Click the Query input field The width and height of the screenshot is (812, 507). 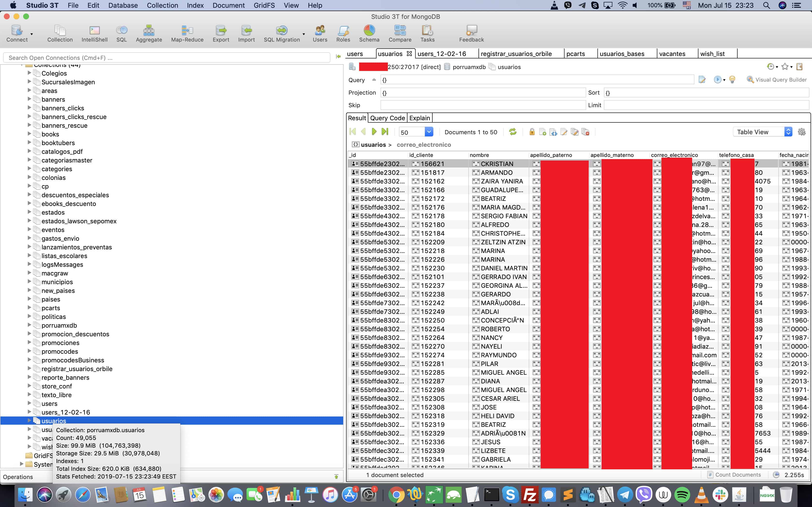[x=537, y=80]
